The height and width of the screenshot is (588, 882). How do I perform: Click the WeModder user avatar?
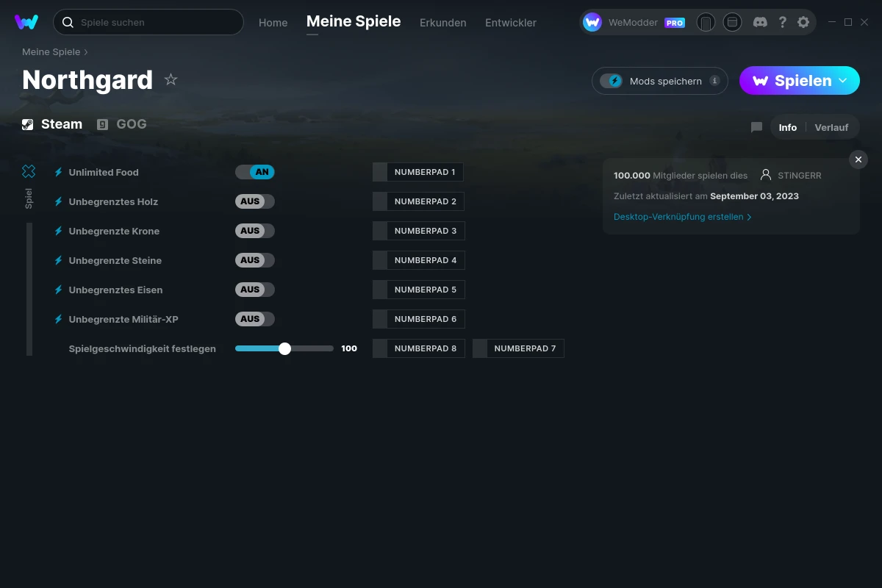tap(592, 22)
